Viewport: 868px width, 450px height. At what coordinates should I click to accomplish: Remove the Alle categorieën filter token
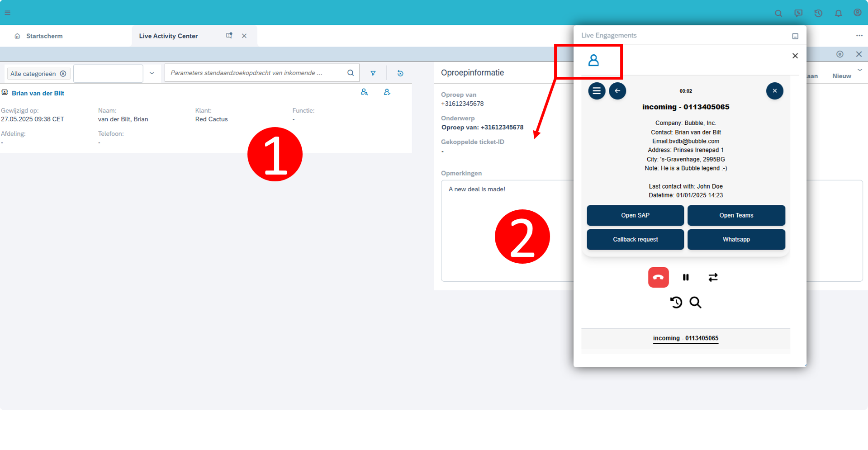[x=63, y=74]
